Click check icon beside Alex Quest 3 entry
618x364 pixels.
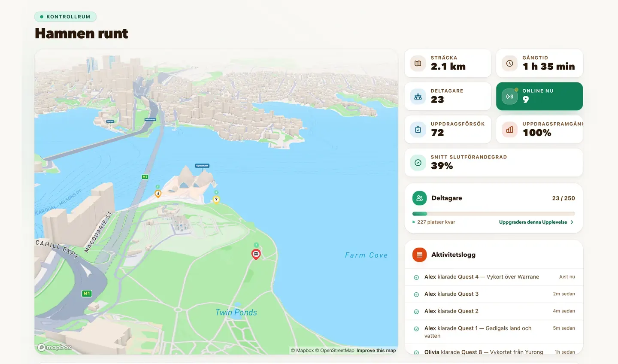[416, 294]
